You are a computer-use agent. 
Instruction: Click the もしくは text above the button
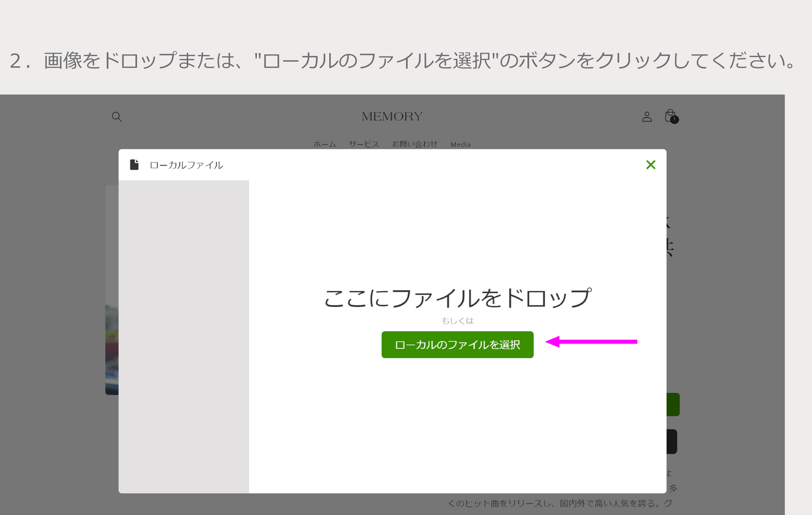[457, 320]
